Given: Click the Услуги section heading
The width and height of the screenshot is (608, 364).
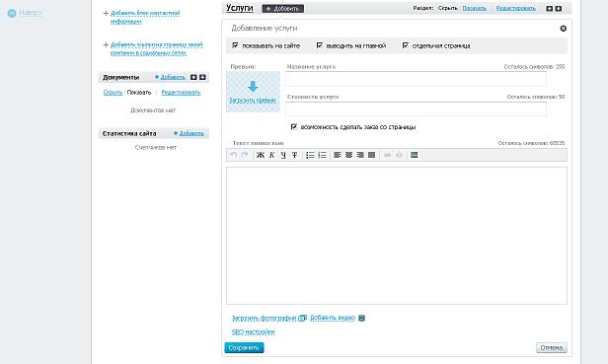Looking at the screenshot, I should coord(240,8).
